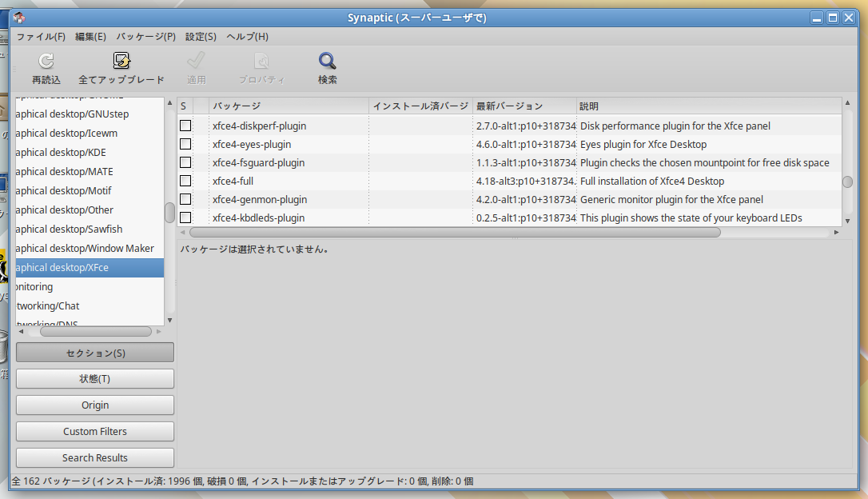This screenshot has height=499, width=868.
Task: Click the section list horizontal scrollbar thumb
Action: [96, 332]
